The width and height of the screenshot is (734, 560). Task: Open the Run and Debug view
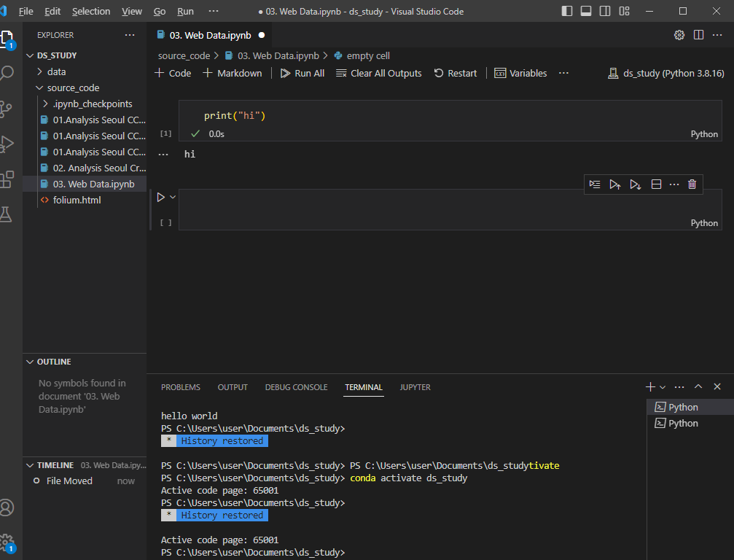[x=7, y=144]
